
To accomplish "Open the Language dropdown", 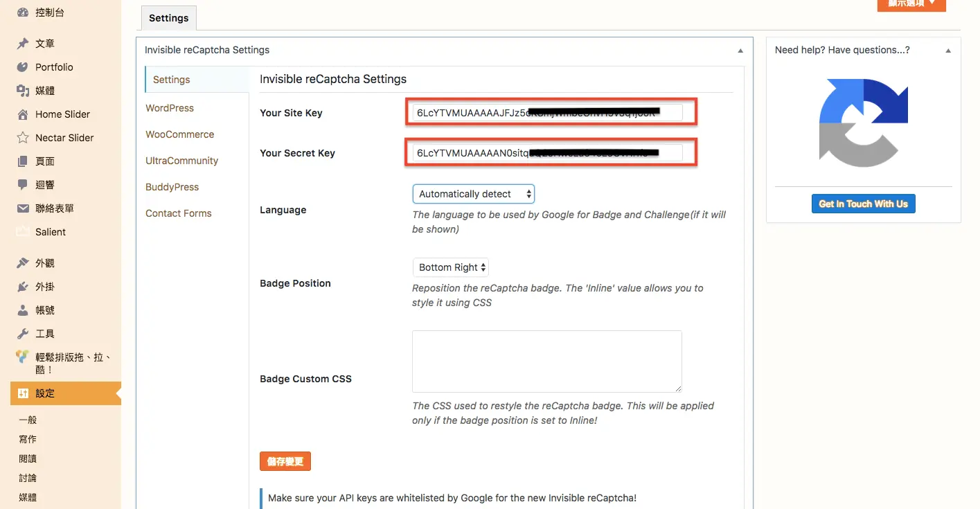I will point(474,194).
